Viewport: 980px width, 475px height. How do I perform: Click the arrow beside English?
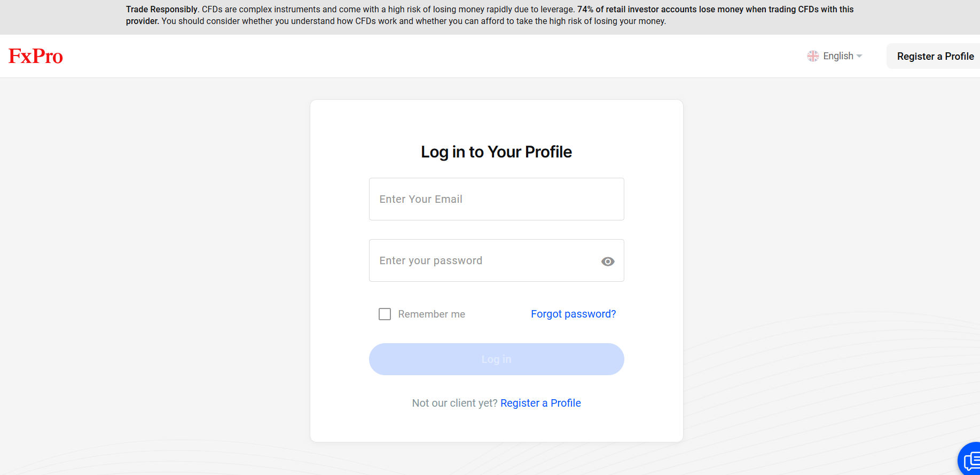pyautogui.click(x=859, y=56)
